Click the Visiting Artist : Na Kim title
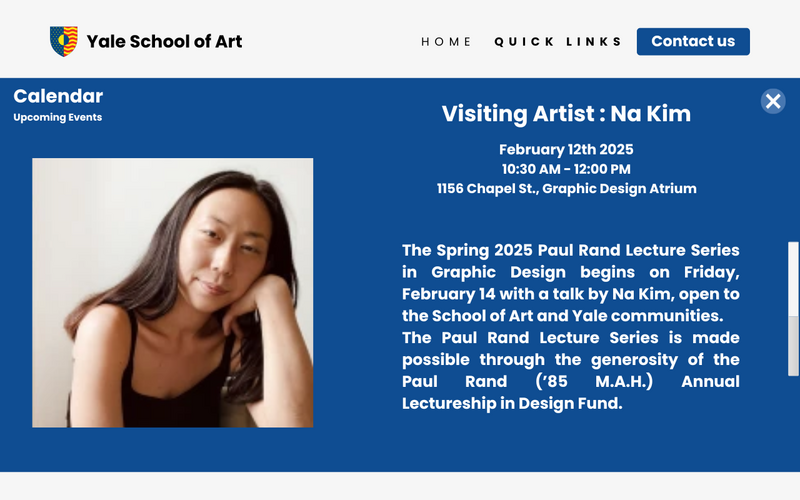 tap(566, 113)
